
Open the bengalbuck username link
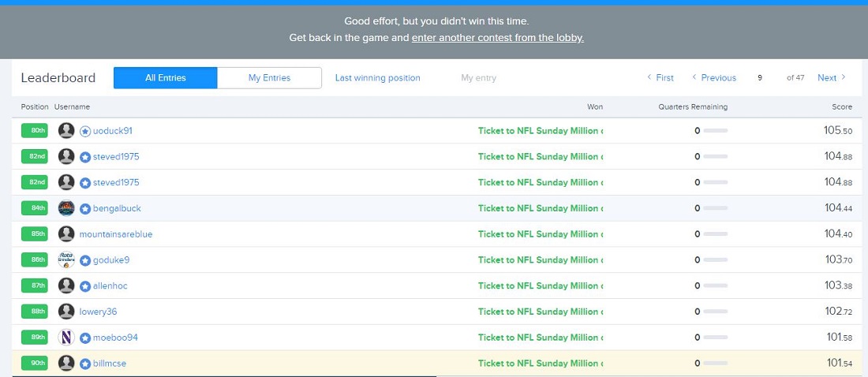(116, 208)
